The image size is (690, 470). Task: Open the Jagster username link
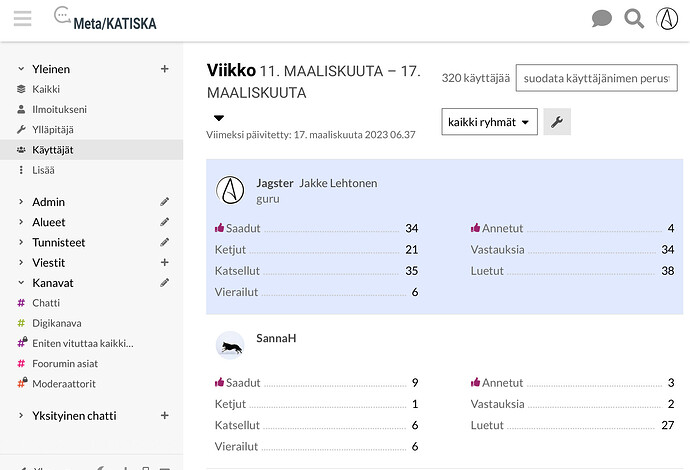click(x=275, y=183)
